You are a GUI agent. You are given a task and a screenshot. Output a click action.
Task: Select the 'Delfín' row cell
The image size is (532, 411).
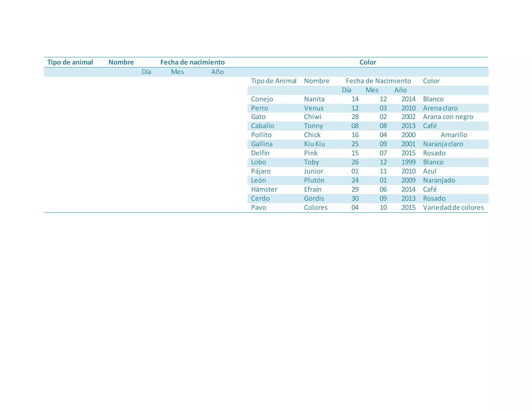point(260,153)
